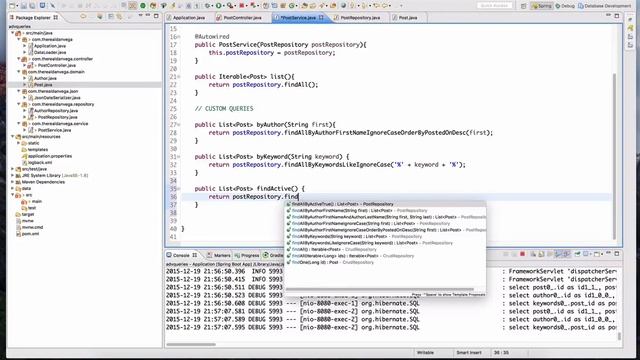
Task: Click the Save All toolbar icon
Action: pyautogui.click(x=32, y=6)
